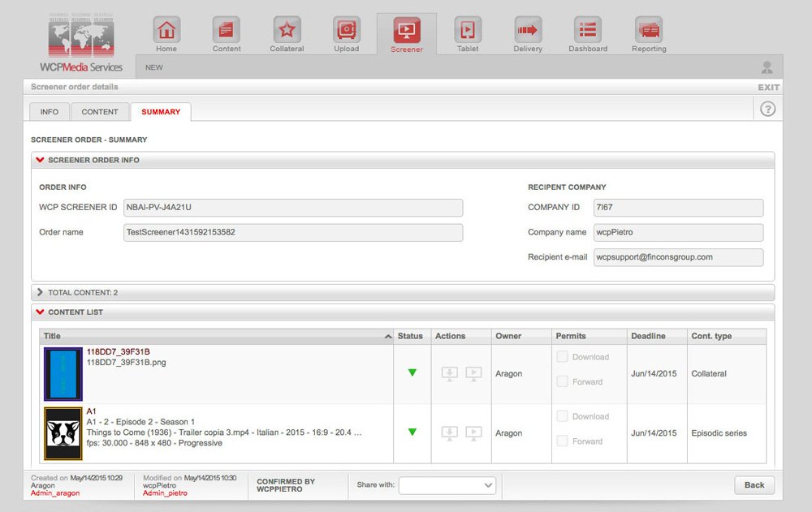Open the Collateral star icon
The image size is (812, 512).
[287, 29]
